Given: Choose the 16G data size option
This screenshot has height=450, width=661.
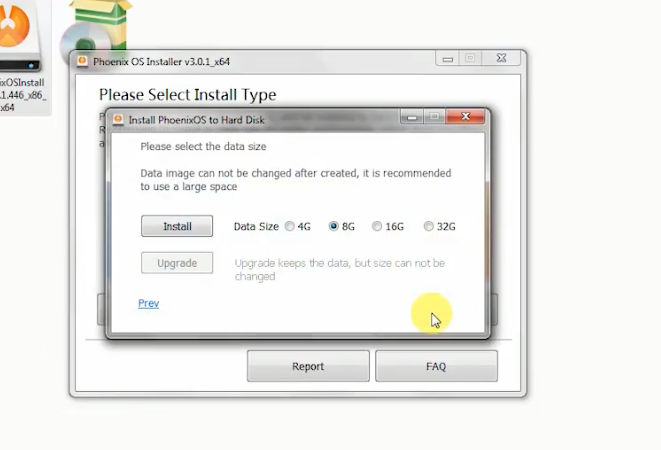Looking at the screenshot, I should click(x=388, y=226).
